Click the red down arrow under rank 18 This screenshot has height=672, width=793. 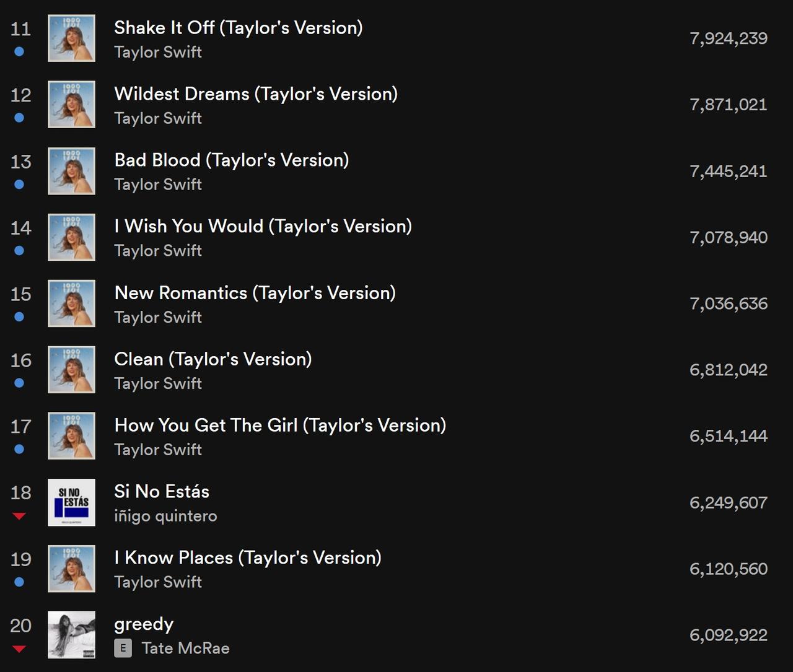[19, 516]
